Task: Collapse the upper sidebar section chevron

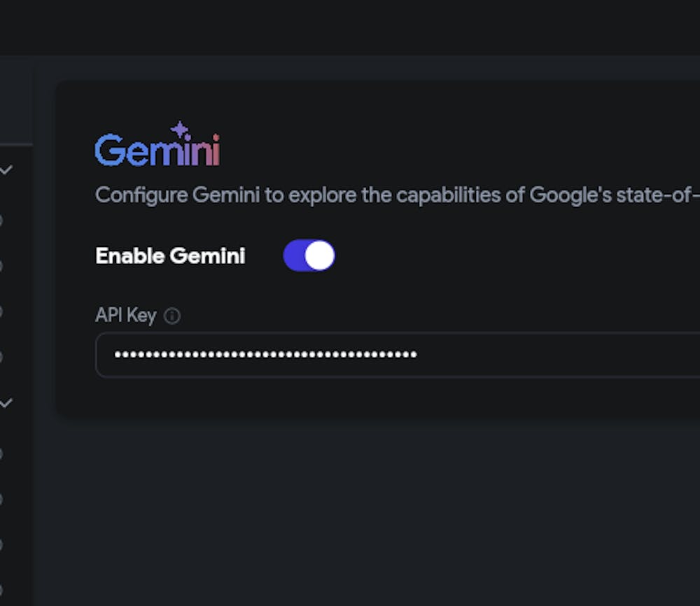Action: pyautogui.click(x=6, y=170)
